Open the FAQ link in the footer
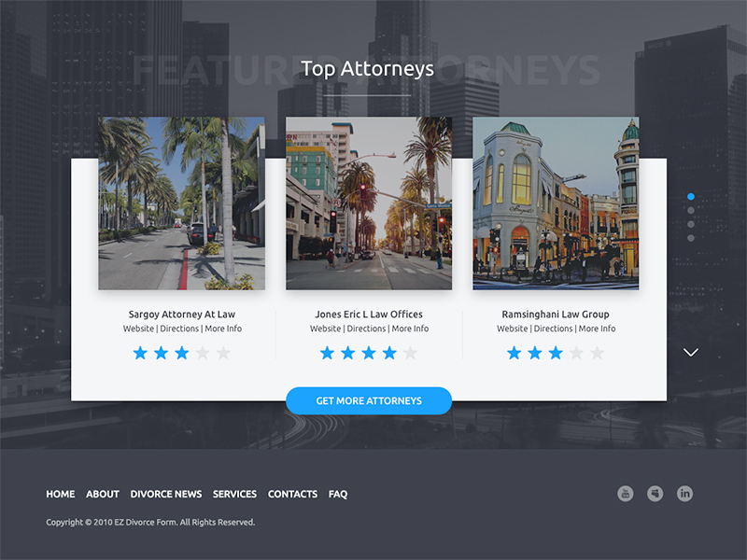Image resolution: width=747 pixels, height=560 pixels. coord(338,494)
